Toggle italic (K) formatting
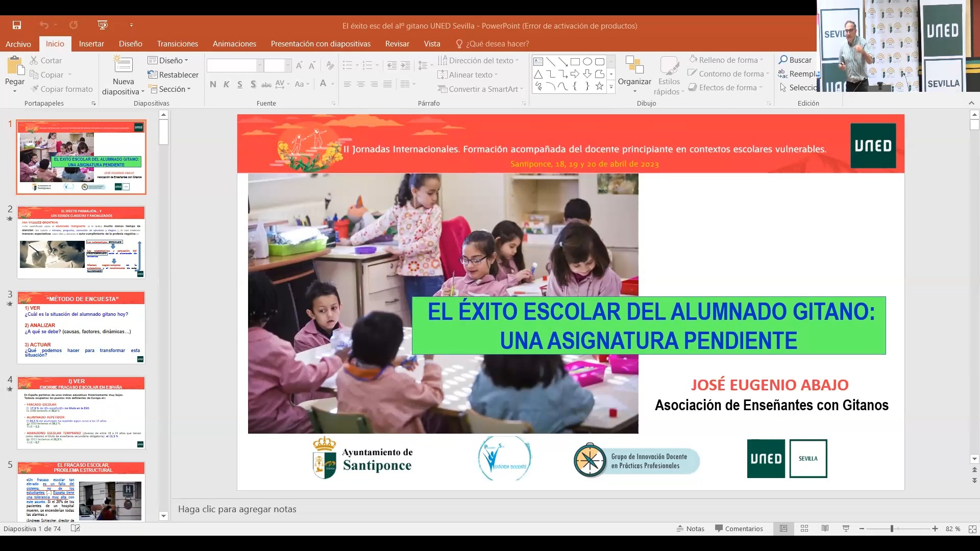Image resolution: width=980 pixels, height=551 pixels. click(x=226, y=84)
